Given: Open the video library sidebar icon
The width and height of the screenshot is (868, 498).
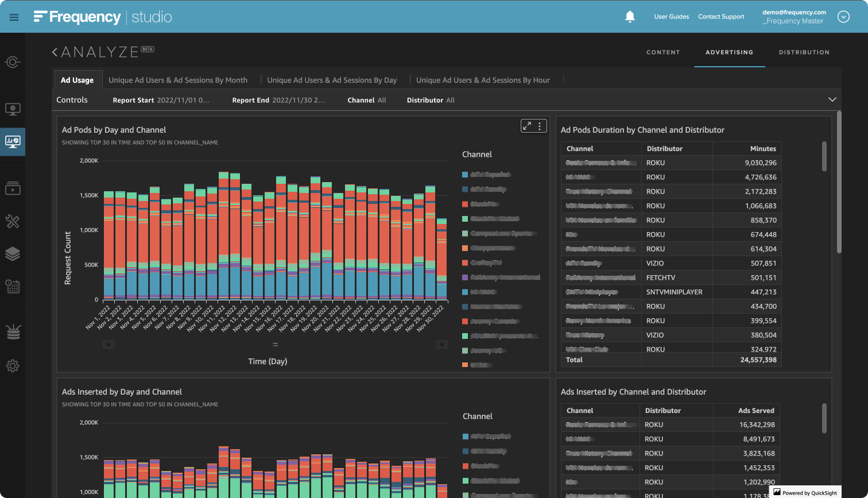Looking at the screenshot, I should pos(13,188).
